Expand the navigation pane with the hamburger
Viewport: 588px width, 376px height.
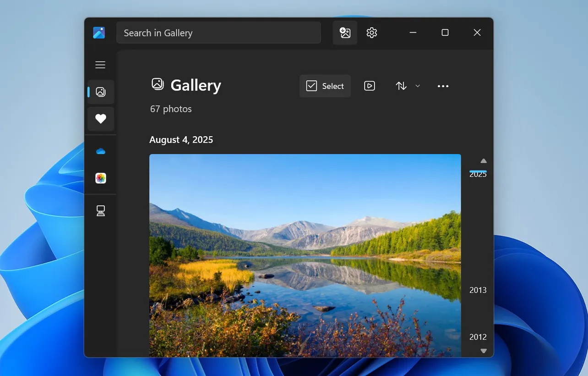click(x=100, y=64)
